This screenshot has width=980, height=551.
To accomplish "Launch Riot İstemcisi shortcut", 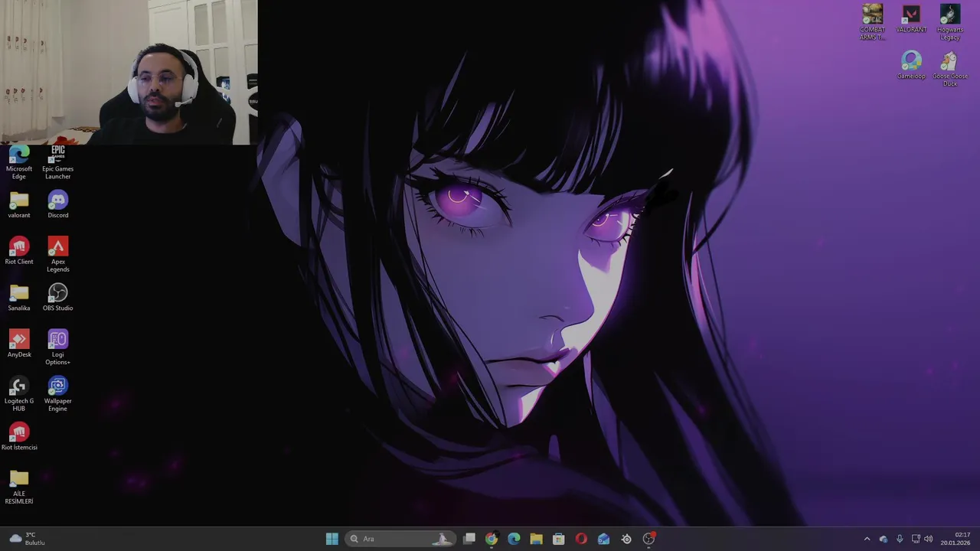I will pyautogui.click(x=19, y=437).
